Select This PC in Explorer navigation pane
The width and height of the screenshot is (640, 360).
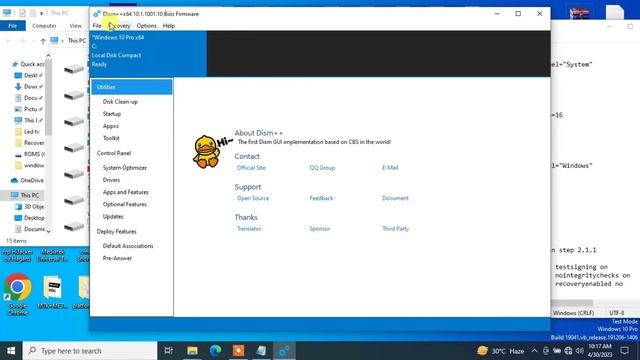[25, 195]
